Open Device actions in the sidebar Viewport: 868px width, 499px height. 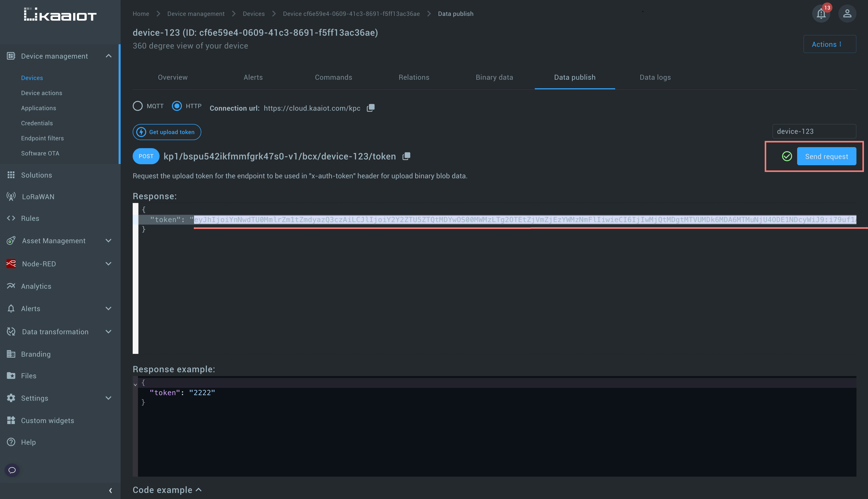(41, 93)
